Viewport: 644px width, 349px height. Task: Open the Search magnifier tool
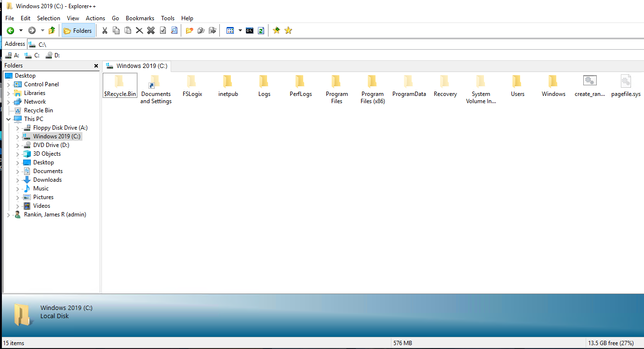(x=174, y=30)
